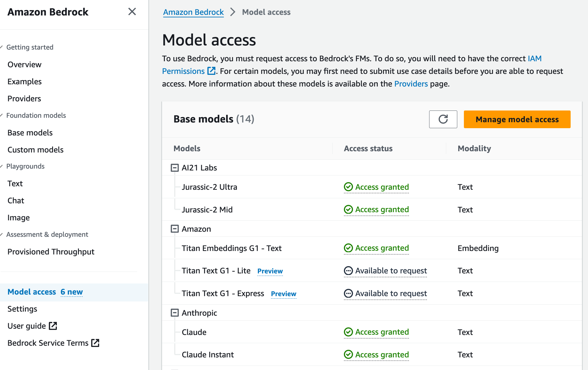Navigate to Amazon Bedrock via breadcrumb
588x370 pixels.
[x=193, y=12]
